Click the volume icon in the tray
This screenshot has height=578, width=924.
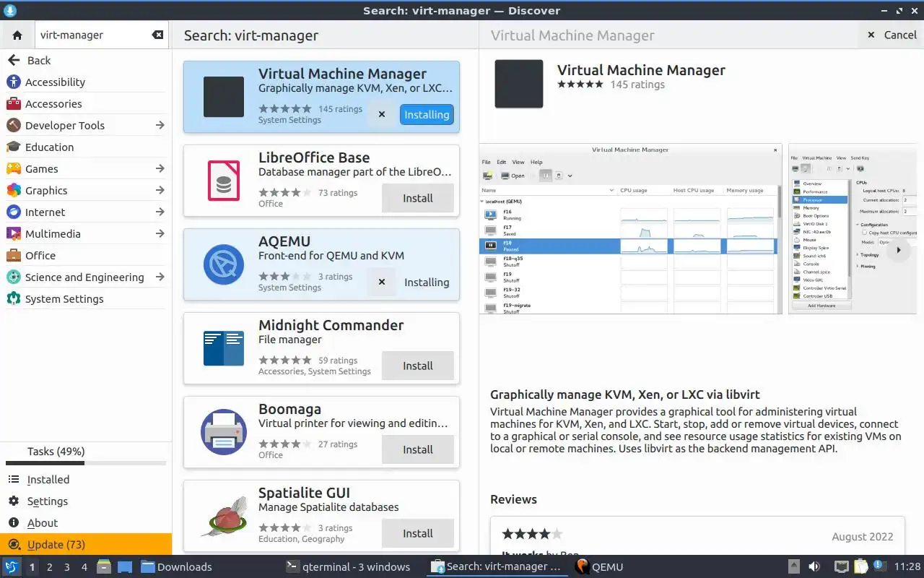[x=814, y=566]
